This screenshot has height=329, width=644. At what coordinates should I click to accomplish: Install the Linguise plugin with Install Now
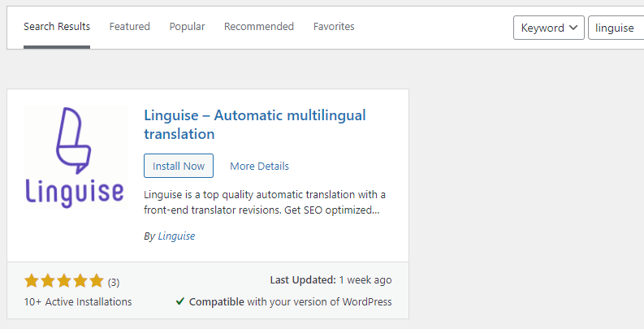coord(179,166)
